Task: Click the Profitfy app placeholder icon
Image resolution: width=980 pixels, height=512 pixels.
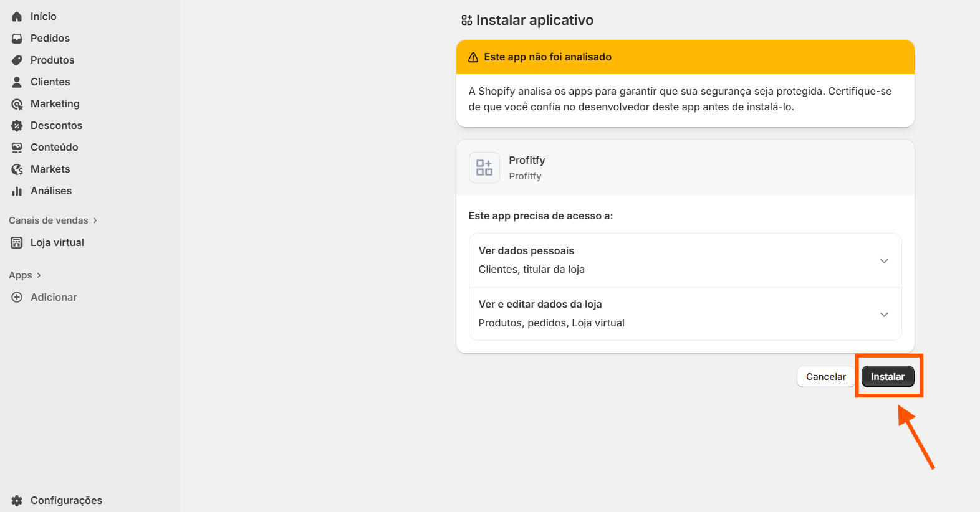Action: coord(484,168)
